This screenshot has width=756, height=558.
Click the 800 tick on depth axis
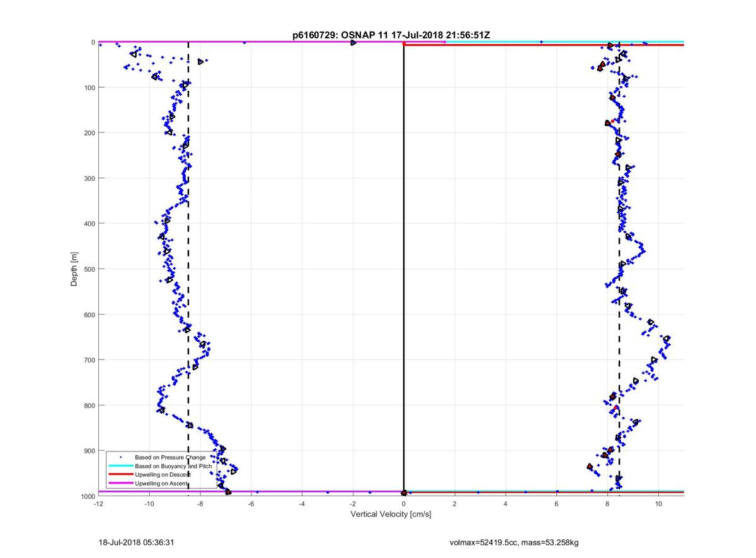[x=89, y=405]
